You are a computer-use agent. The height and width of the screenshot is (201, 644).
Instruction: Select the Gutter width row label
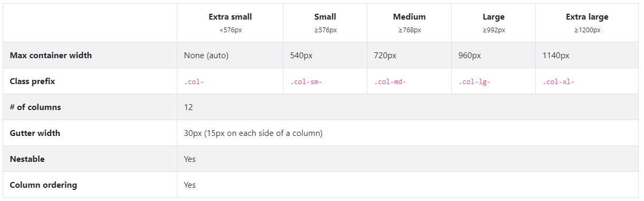(x=35, y=133)
